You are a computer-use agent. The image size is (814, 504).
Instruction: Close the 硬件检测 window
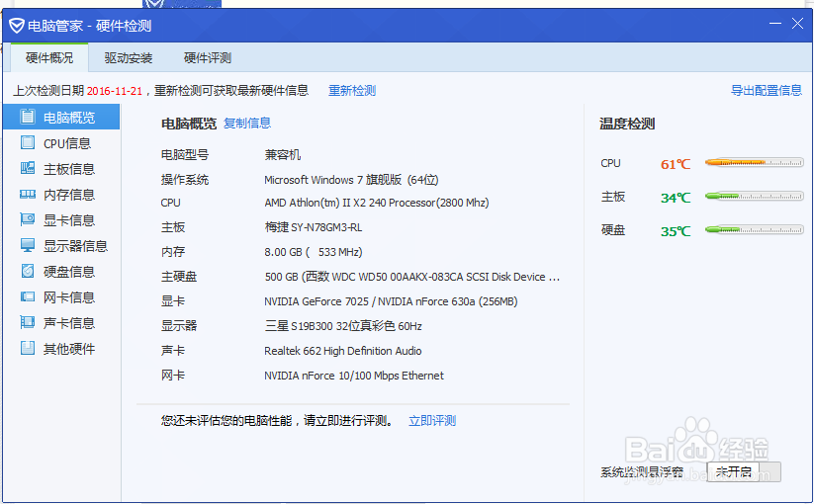pyautogui.click(x=797, y=24)
